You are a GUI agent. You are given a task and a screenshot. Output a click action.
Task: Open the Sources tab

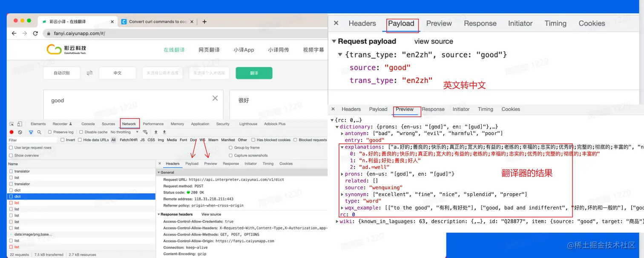point(108,124)
